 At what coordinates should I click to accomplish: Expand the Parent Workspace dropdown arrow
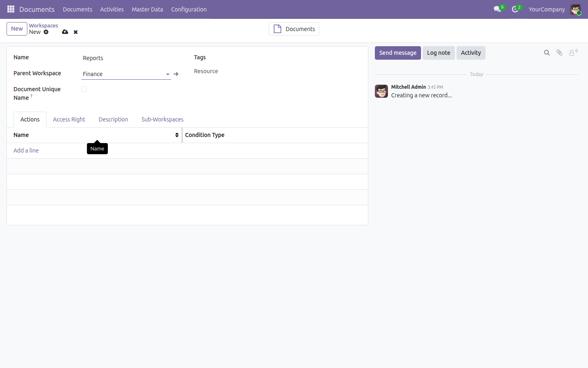[168, 74]
